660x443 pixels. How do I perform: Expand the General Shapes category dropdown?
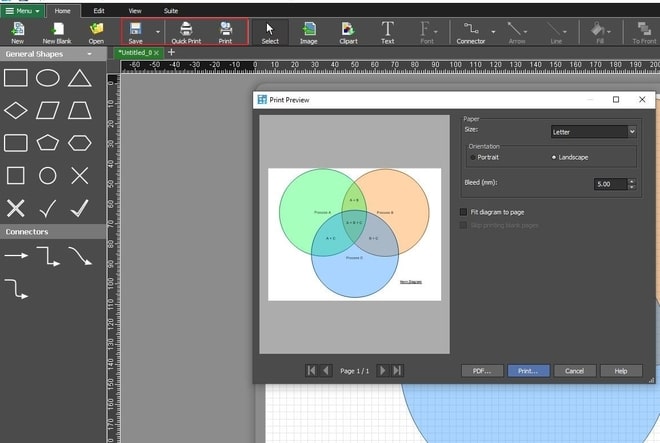pos(89,54)
